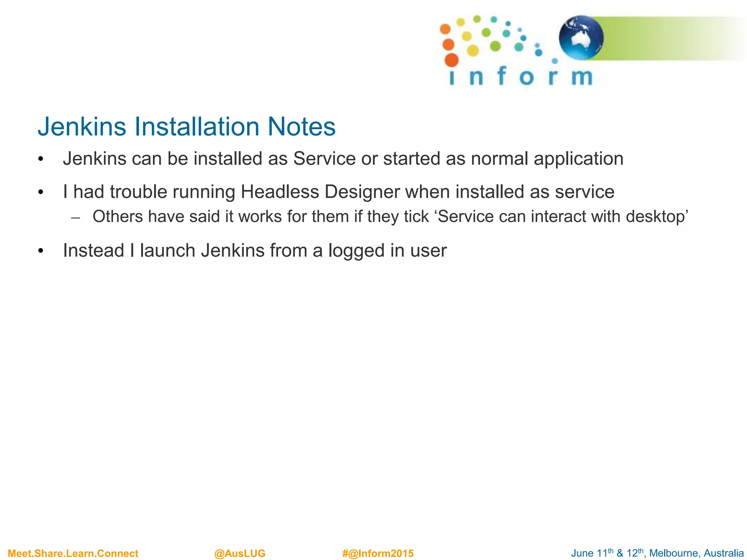The width and height of the screenshot is (747, 560).
Task: Click the Headless Designer bullet line
Action: click(338, 192)
